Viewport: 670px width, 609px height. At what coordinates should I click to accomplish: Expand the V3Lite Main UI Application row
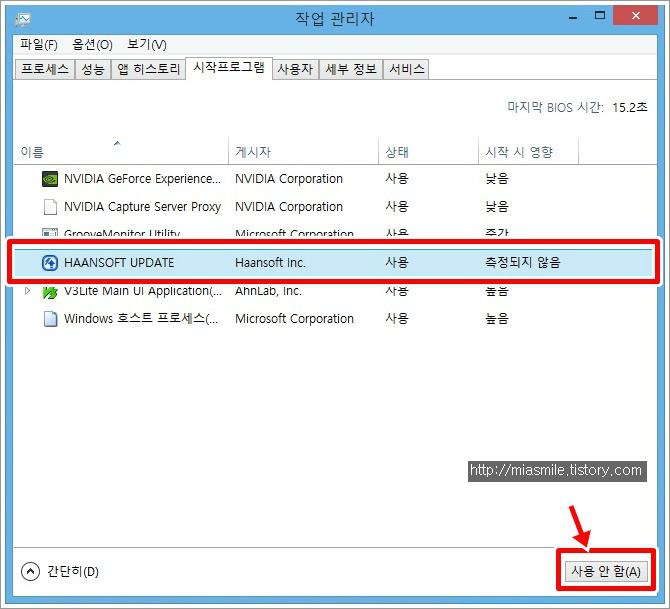click(27, 291)
